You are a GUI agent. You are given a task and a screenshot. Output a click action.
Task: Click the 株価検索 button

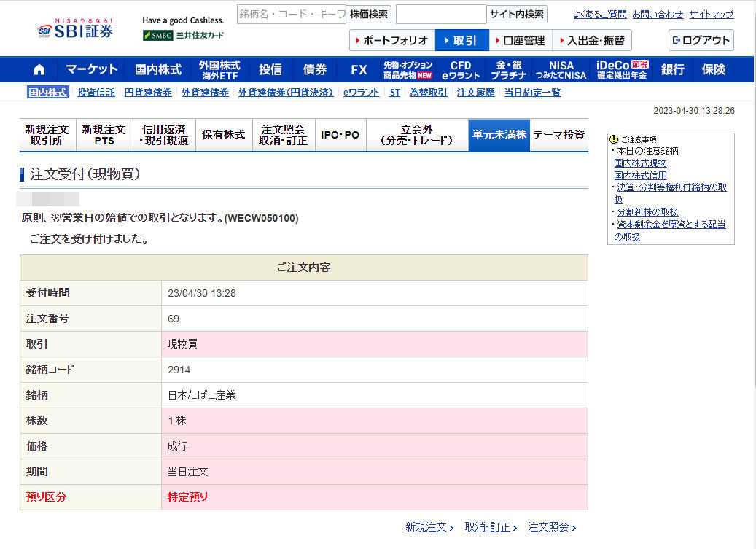[368, 14]
